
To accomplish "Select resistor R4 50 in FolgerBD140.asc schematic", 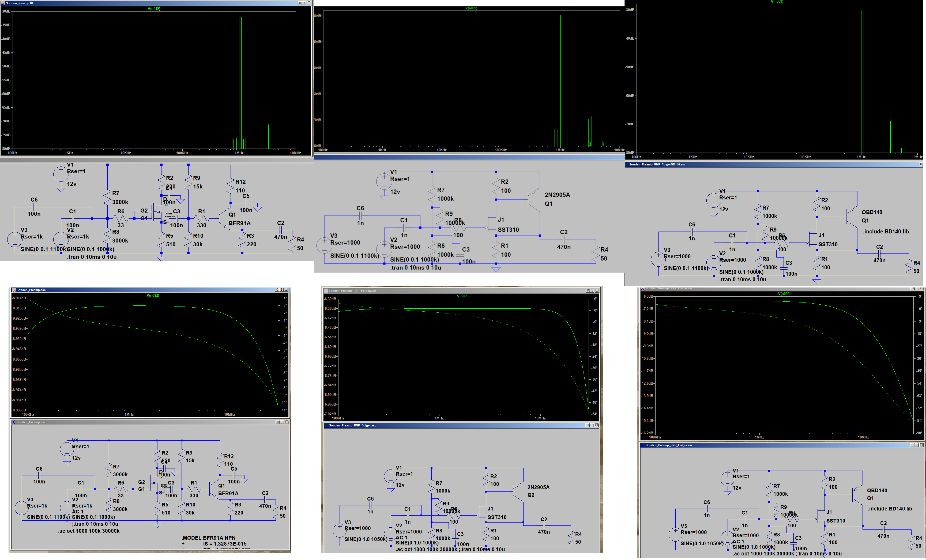I will pos(909,267).
